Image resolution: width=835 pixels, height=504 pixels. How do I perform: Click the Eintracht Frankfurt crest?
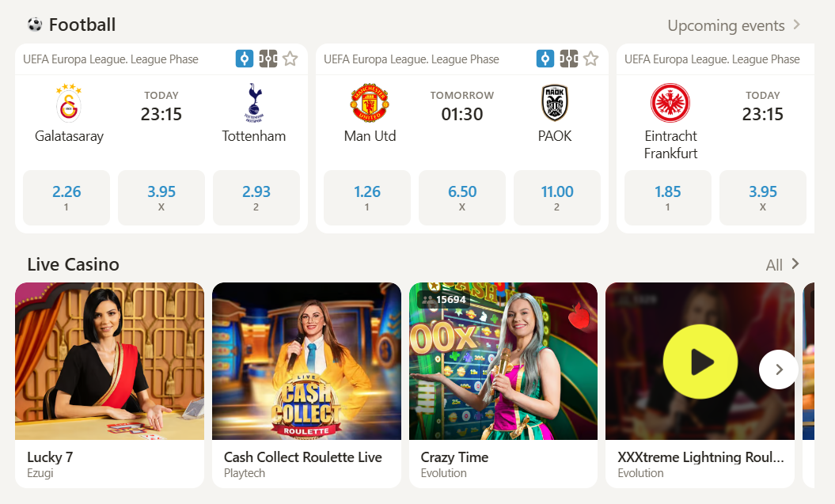click(x=670, y=103)
